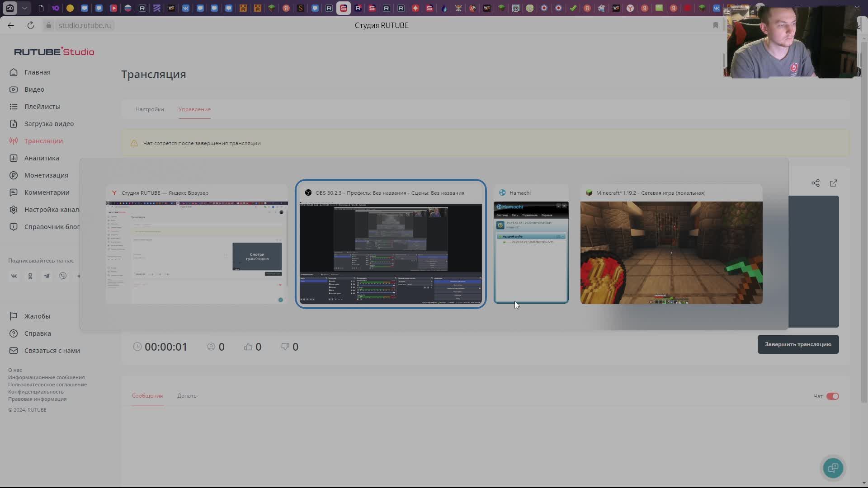Open the Viber social link icon
This screenshot has height=488, width=868.
click(x=63, y=276)
